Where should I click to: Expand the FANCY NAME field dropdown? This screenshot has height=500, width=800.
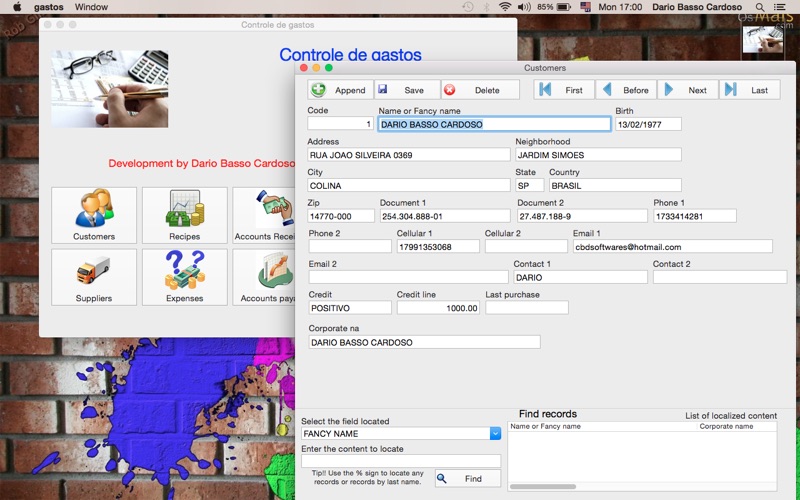pyautogui.click(x=495, y=433)
